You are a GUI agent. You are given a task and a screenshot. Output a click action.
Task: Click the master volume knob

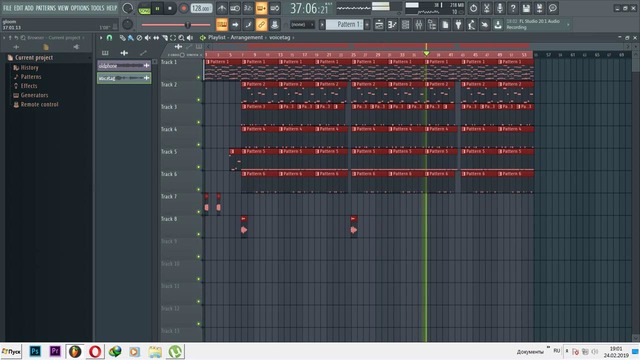(127, 8)
